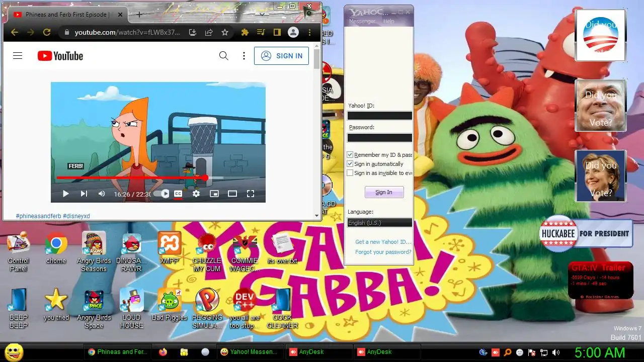Open its over.txt file icon

(x=282, y=248)
